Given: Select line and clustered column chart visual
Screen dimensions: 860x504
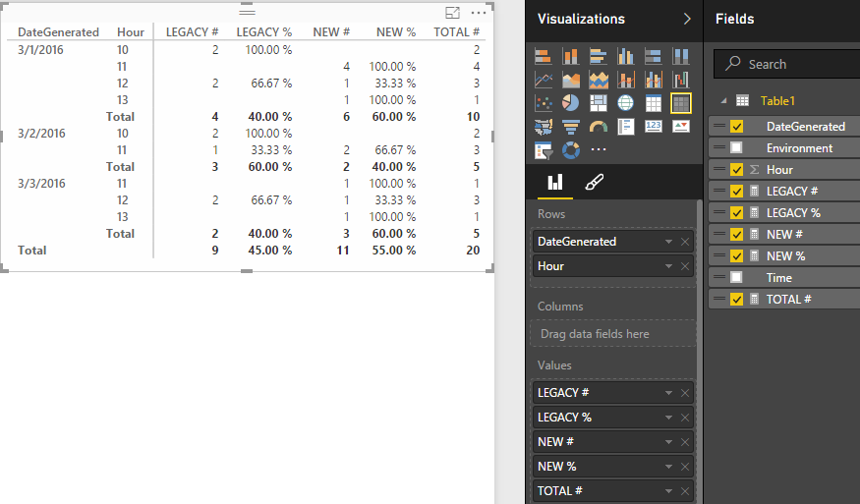Looking at the screenshot, I should (653, 80).
